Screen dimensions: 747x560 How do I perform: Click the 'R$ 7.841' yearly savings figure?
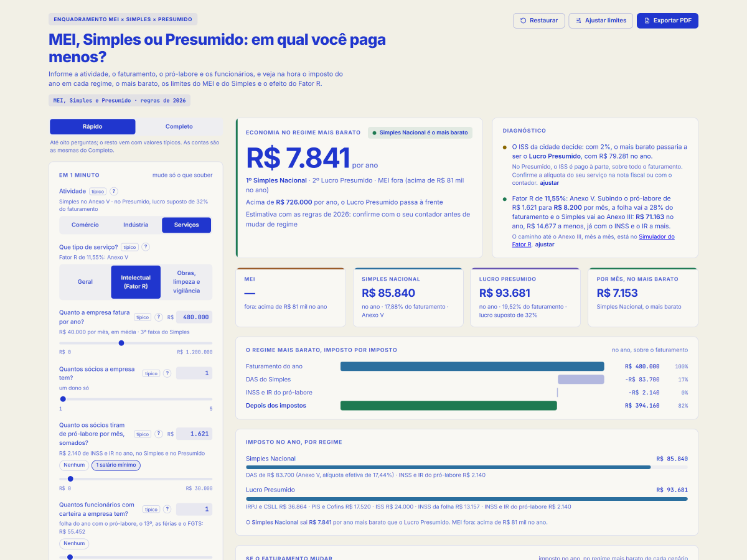pos(298,158)
